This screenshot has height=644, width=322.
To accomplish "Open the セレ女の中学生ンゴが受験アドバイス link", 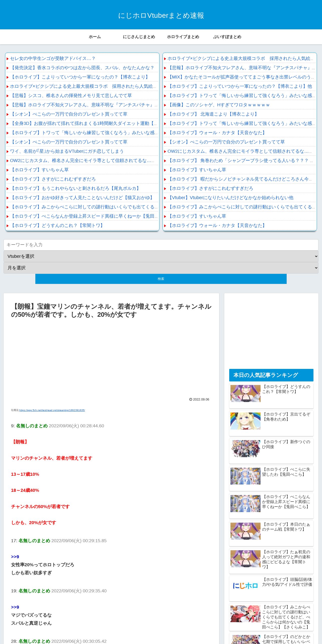I will 53,58.
